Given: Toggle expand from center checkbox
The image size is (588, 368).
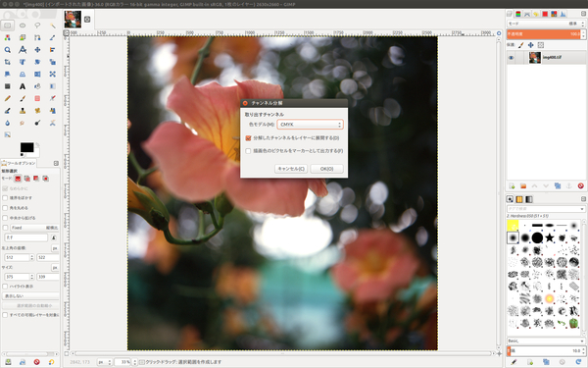Looking at the screenshot, I should (5, 218).
